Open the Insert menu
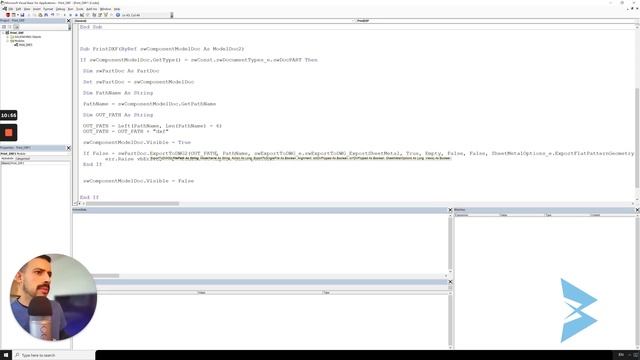640x360 pixels. 37,9
